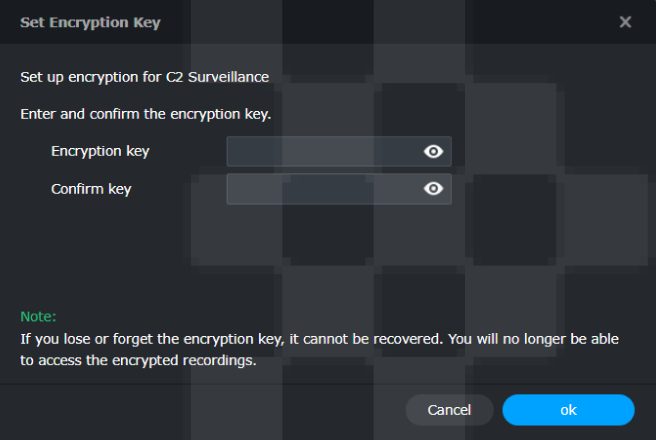Click the "Set Encryption Key" dialog title
The image size is (656, 440).
pyautogui.click(x=90, y=21)
